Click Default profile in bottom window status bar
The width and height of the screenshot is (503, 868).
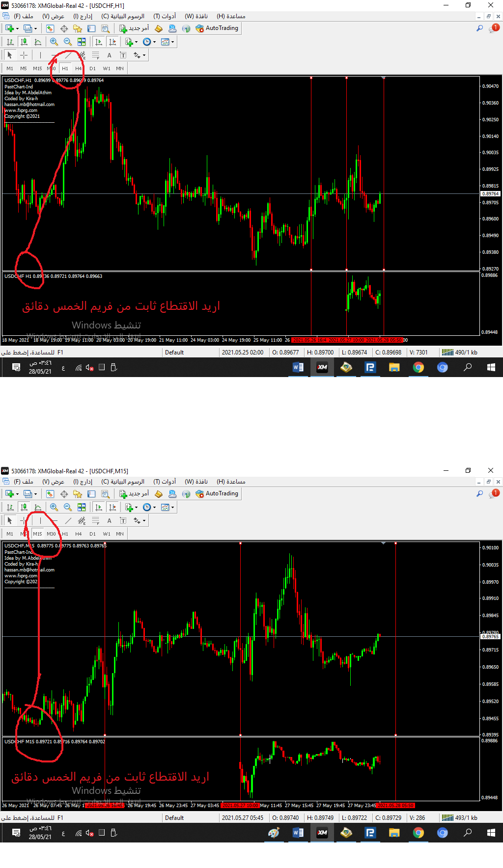pyautogui.click(x=174, y=817)
